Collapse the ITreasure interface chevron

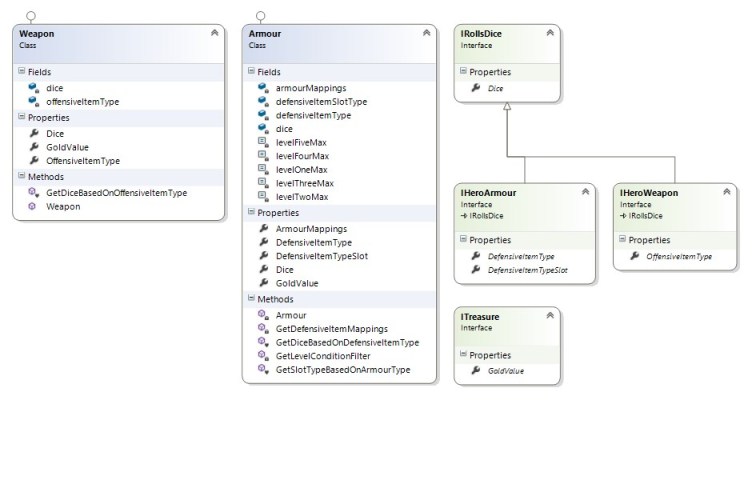point(549,317)
